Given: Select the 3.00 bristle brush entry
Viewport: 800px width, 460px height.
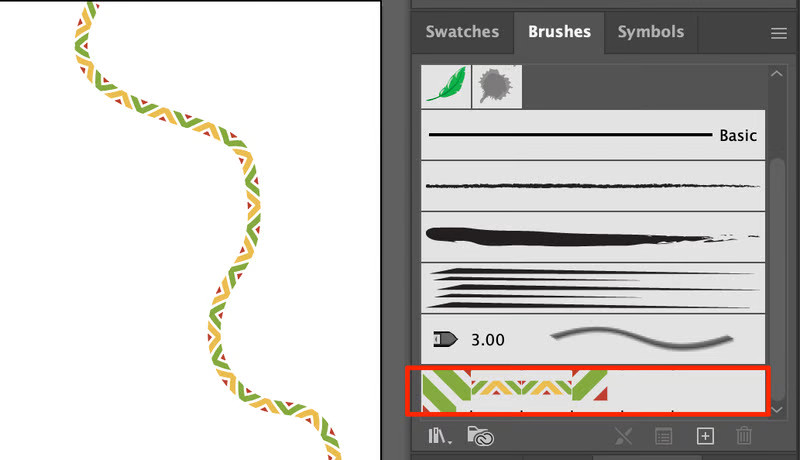Looking at the screenshot, I should pos(593,339).
